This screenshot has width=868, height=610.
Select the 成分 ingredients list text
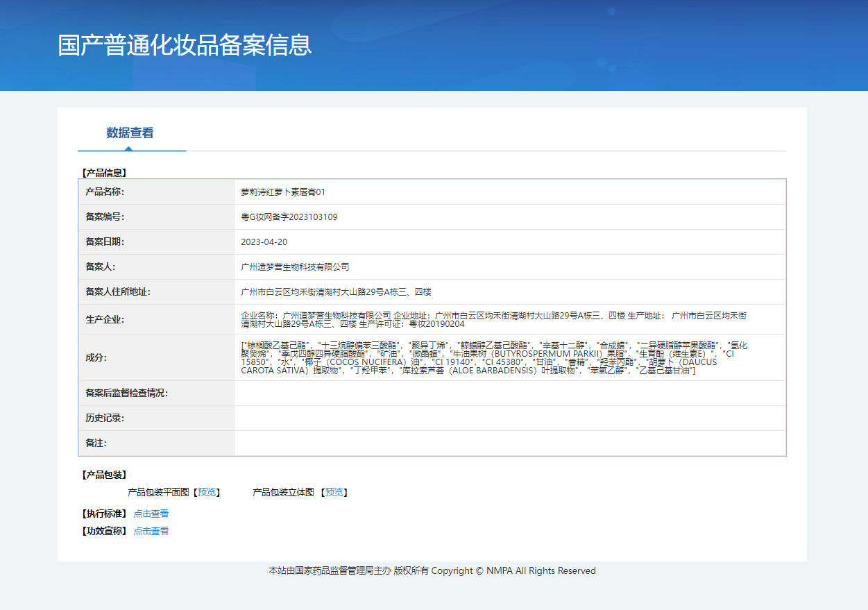click(x=494, y=357)
